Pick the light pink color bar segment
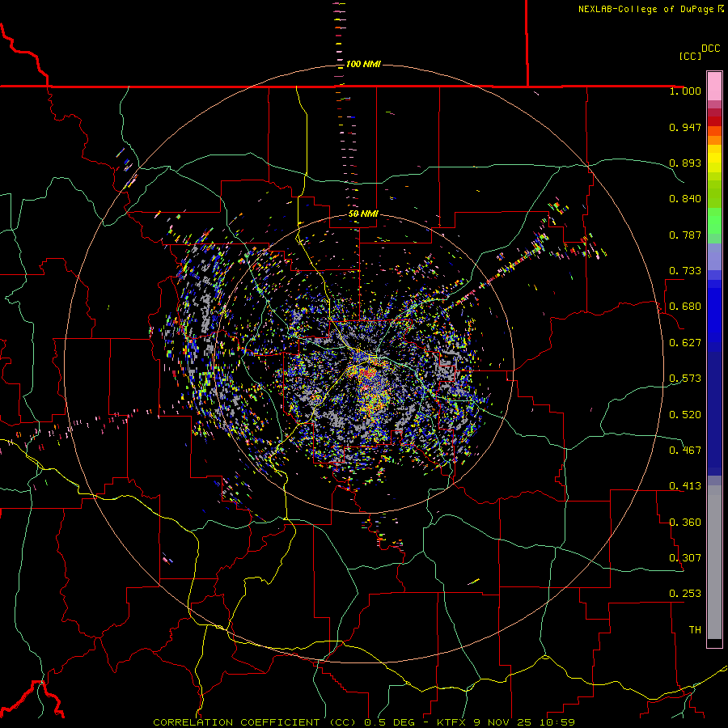Viewport: 728px width, 728px height. click(714, 86)
